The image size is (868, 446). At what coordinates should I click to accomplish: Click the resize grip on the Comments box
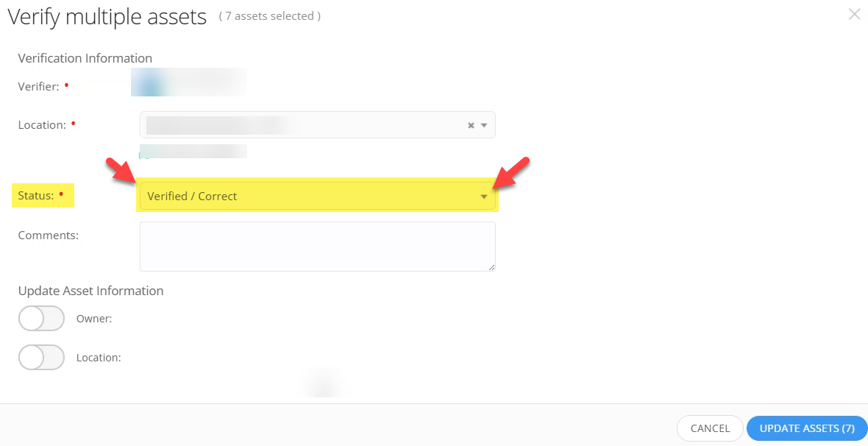[x=491, y=266]
